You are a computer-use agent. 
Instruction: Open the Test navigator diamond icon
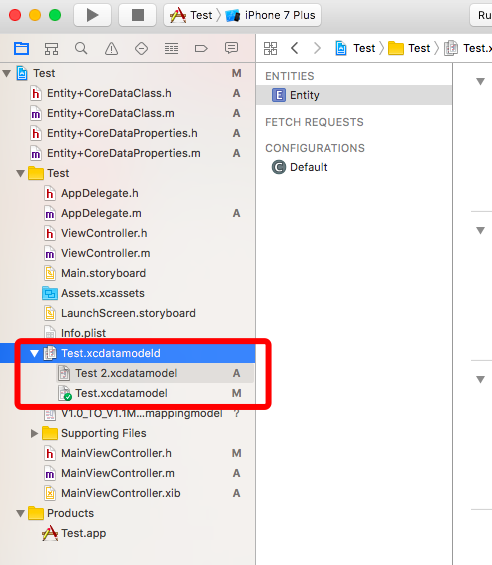[x=141, y=48]
